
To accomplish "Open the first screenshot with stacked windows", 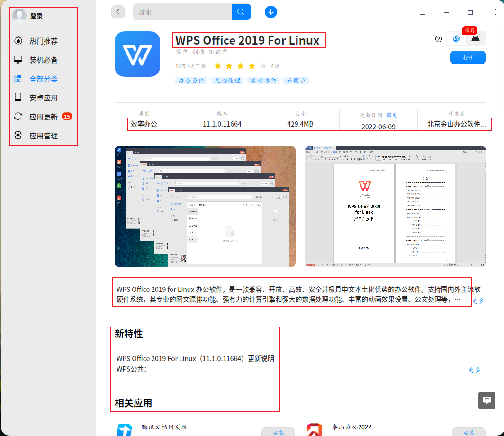I will coord(205,207).
